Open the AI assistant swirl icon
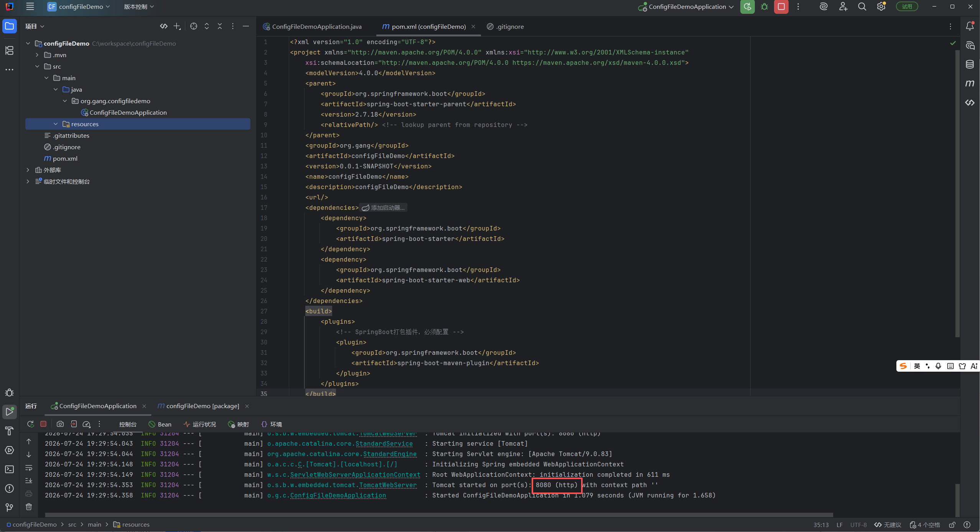Image resolution: width=980 pixels, height=532 pixels. (x=823, y=7)
